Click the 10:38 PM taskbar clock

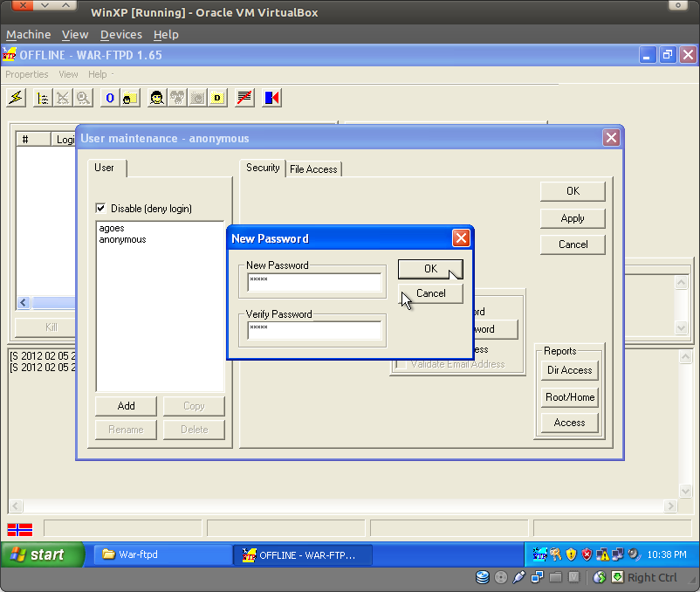click(667, 554)
